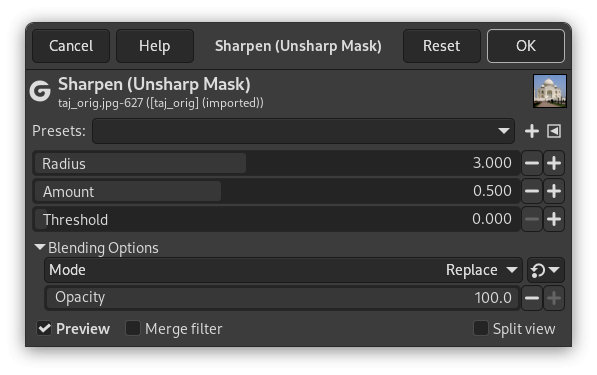Image resolution: width=597 pixels, height=375 pixels.
Task: Increase the Threshold value with plus button
Action: pos(554,219)
